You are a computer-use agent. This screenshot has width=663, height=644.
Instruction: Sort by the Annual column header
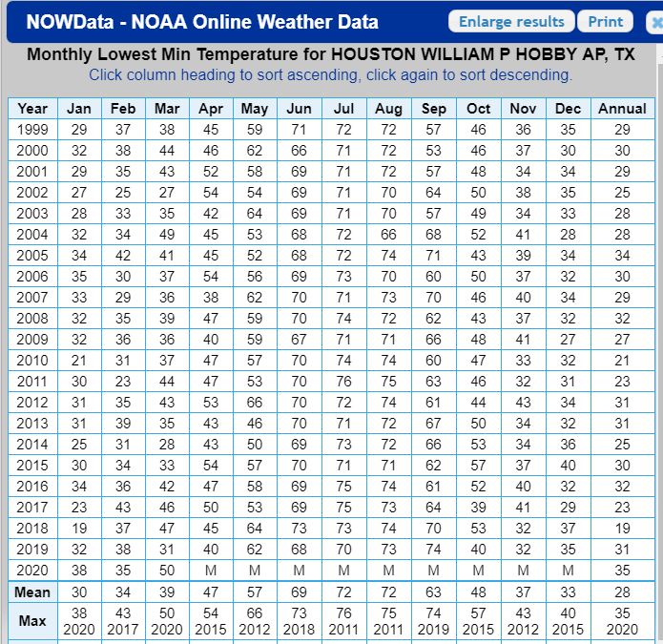622,109
